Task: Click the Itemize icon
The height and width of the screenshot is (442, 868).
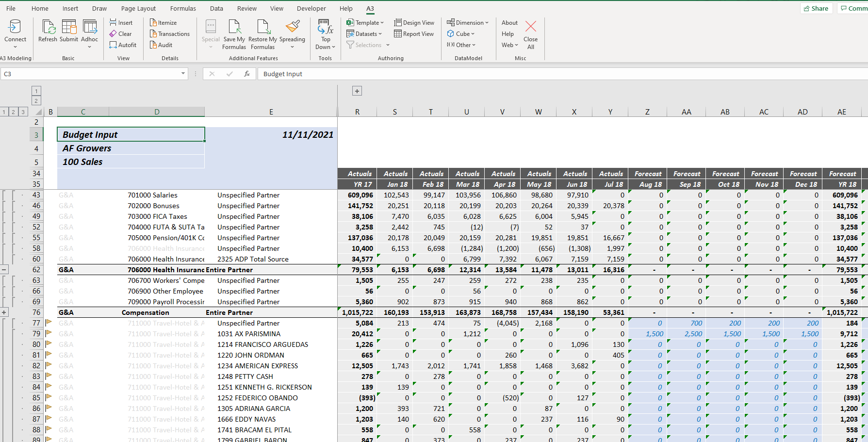Action: pyautogui.click(x=165, y=22)
